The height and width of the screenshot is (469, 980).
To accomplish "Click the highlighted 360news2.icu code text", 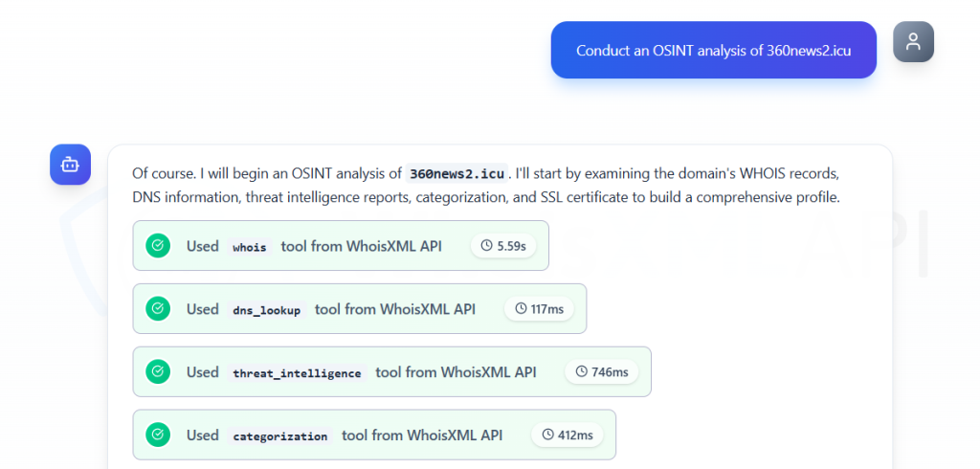I will (x=457, y=172).
